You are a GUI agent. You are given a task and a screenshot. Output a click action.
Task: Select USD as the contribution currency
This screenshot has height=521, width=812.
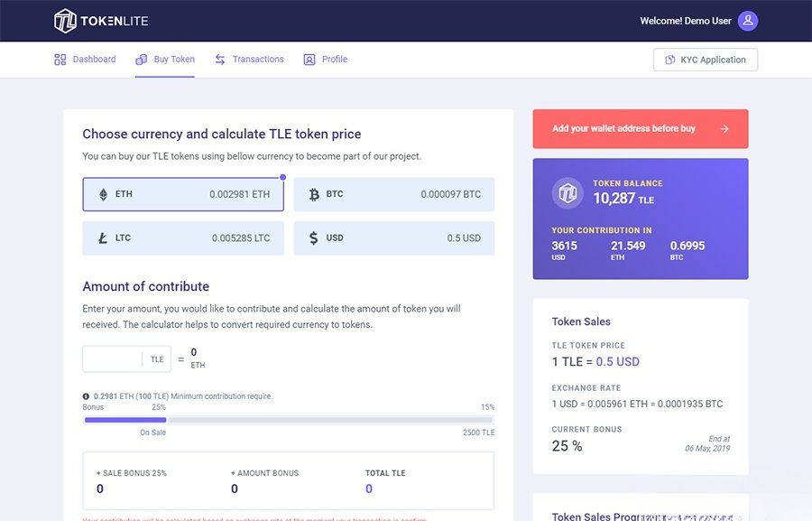coord(394,237)
